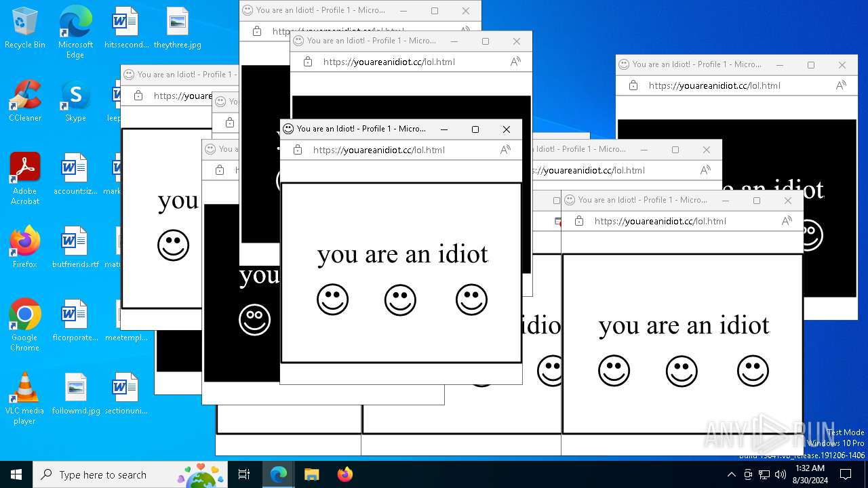Open the volume control in the tray
This screenshot has height=488, width=868.
[781, 474]
